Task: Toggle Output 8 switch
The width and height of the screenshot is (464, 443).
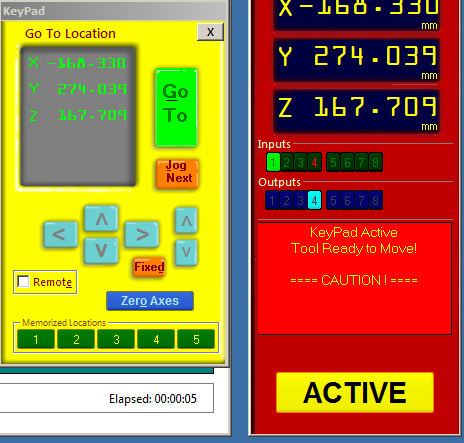Action: (375, 200)
